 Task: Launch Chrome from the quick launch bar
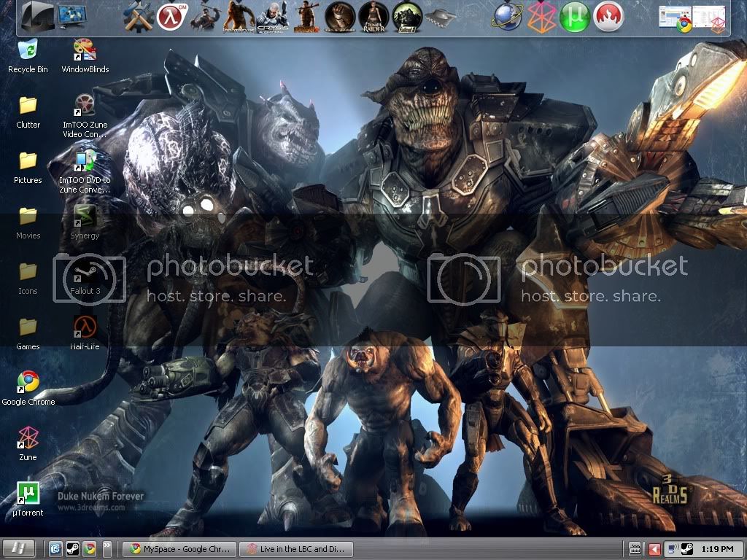click(x=89, y=549)
